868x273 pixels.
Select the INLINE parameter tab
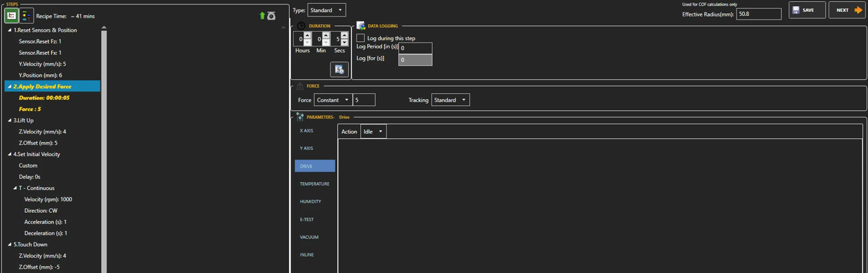315,255
